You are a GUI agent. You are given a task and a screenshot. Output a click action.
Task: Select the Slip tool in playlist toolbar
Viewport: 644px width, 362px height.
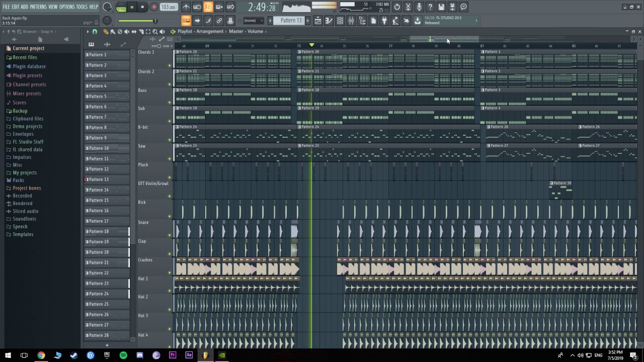click(x=134, y=31)
